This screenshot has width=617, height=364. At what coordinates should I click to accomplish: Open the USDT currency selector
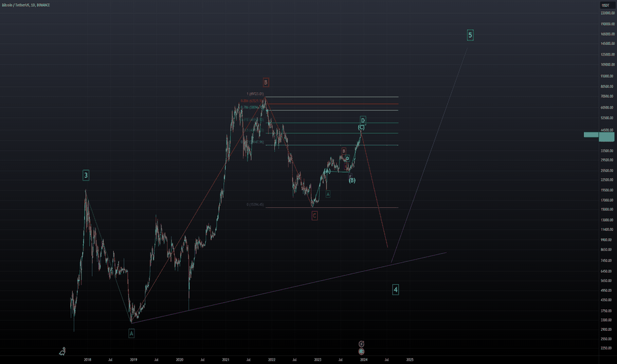606,5
